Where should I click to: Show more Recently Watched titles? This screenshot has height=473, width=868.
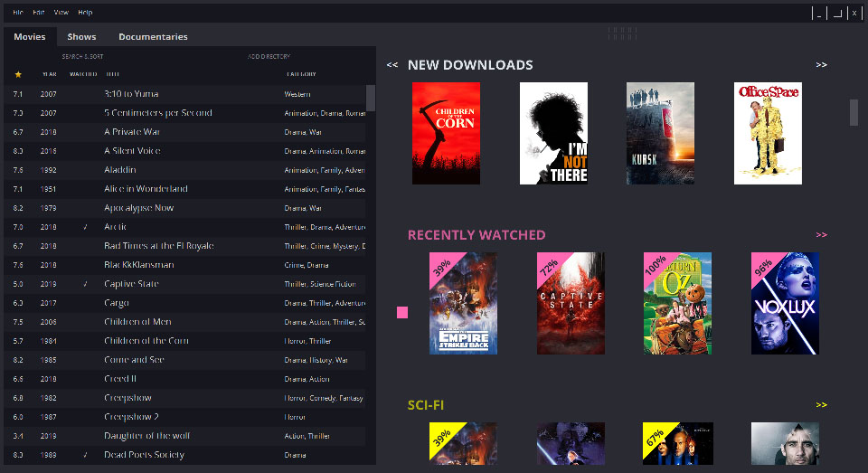[x=822, y=235]
